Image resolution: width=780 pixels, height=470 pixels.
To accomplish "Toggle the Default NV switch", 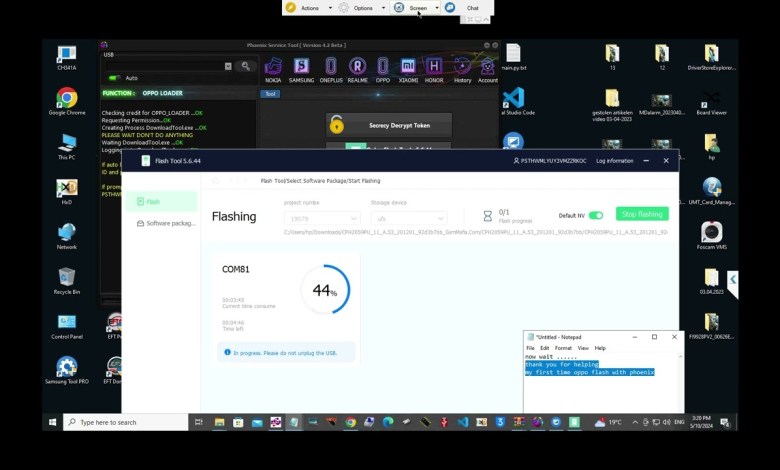I will (596, 215).
